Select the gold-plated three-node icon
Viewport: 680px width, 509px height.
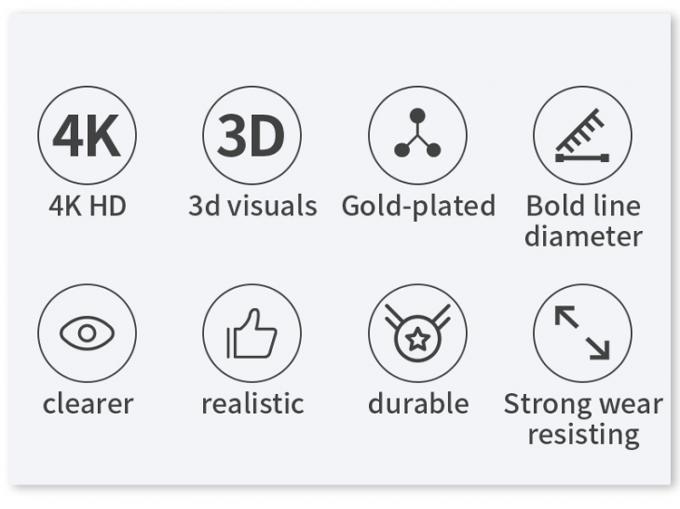(x=417, y=135)
